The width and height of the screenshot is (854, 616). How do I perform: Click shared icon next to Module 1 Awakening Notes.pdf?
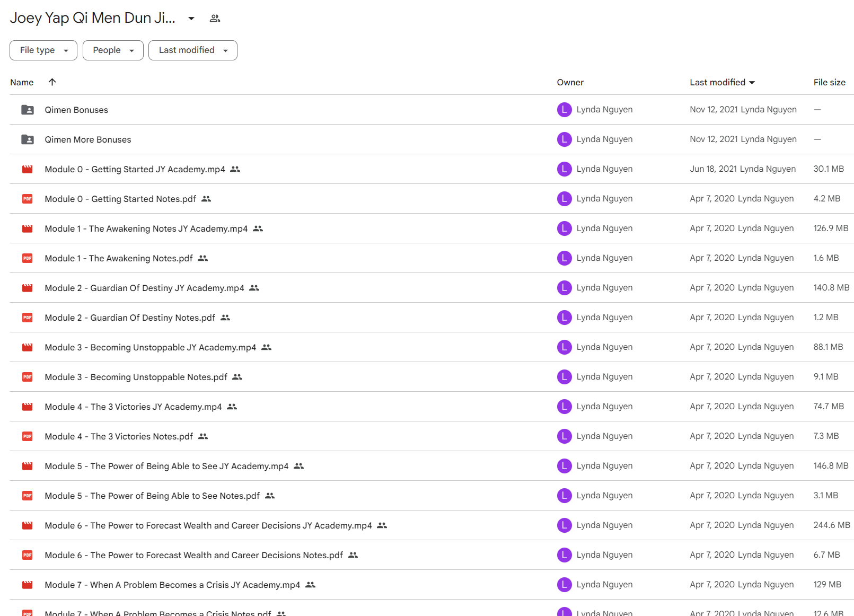[203, 258]
